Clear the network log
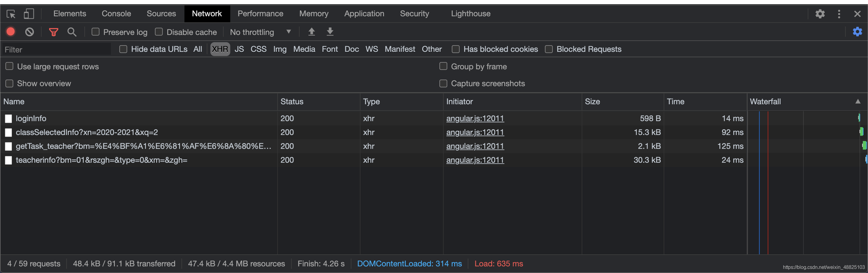This screenshot has height=273, width=868. [30, 32]
